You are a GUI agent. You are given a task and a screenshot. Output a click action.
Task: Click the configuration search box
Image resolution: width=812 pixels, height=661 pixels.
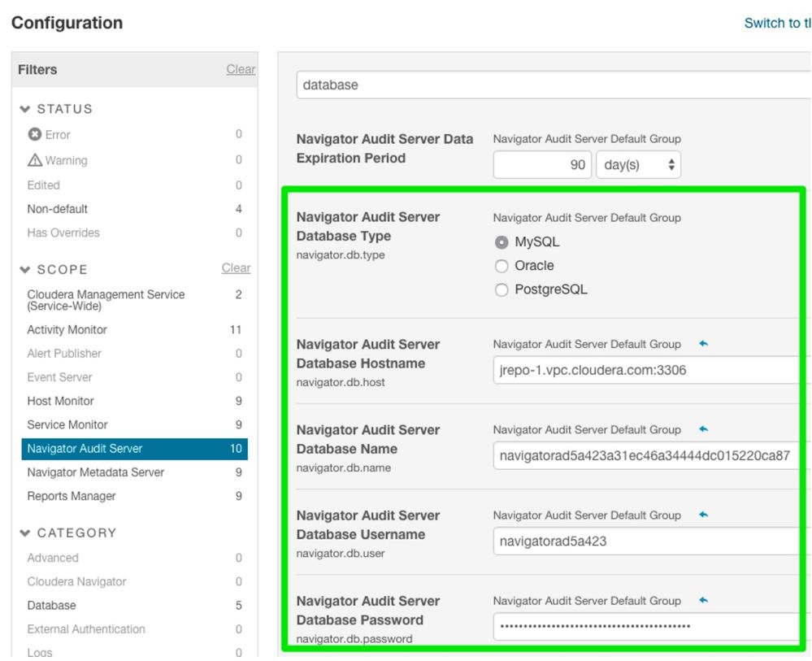(x=545, y=85)
